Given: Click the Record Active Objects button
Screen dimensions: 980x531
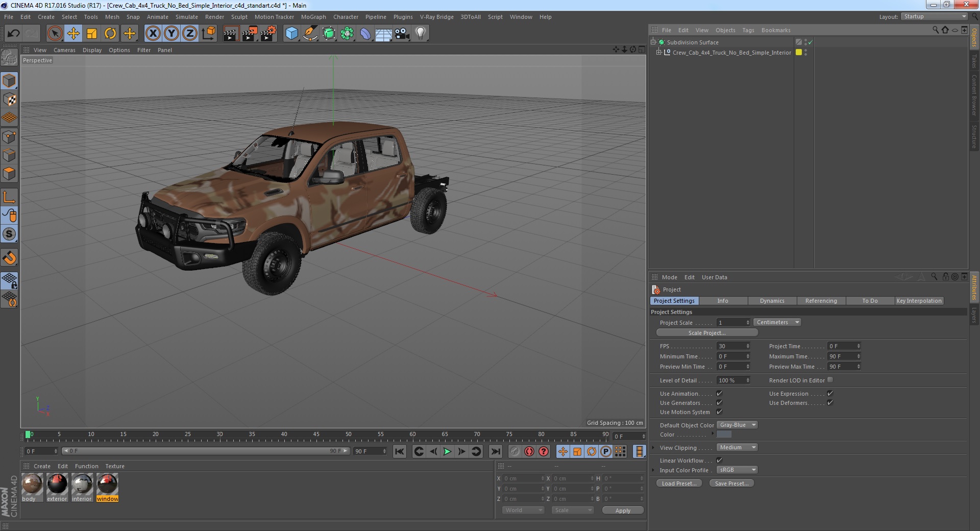Looking at the screenshot, I should (x=514, y=451).
